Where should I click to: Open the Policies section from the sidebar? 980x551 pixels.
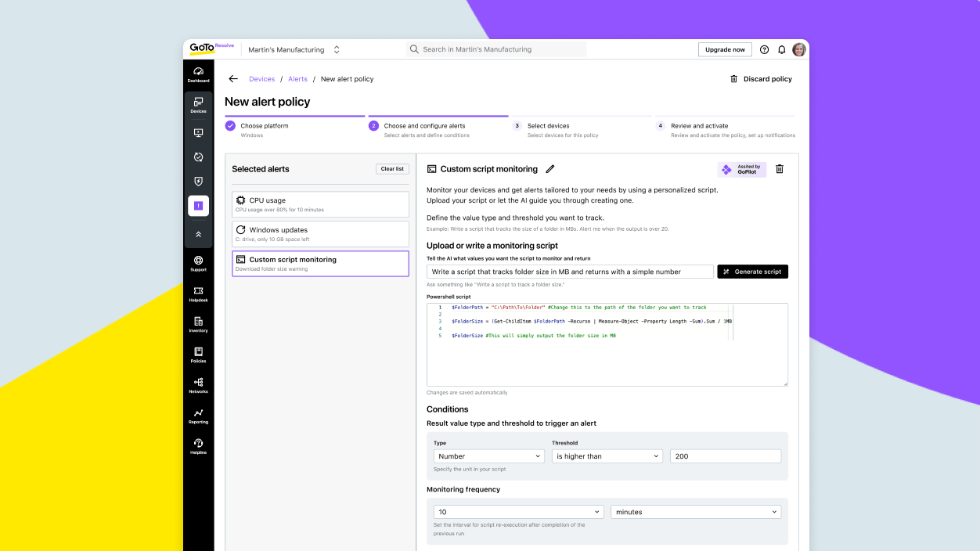pos(198,355)
